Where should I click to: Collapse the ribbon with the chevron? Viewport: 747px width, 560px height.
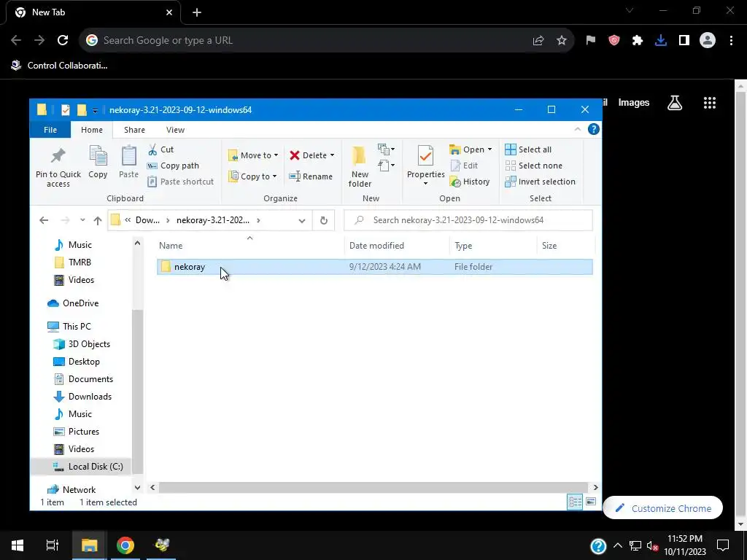(578, 129)
